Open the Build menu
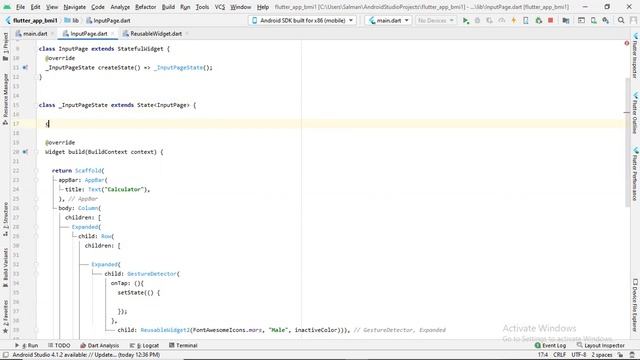 tap(168, 7)
